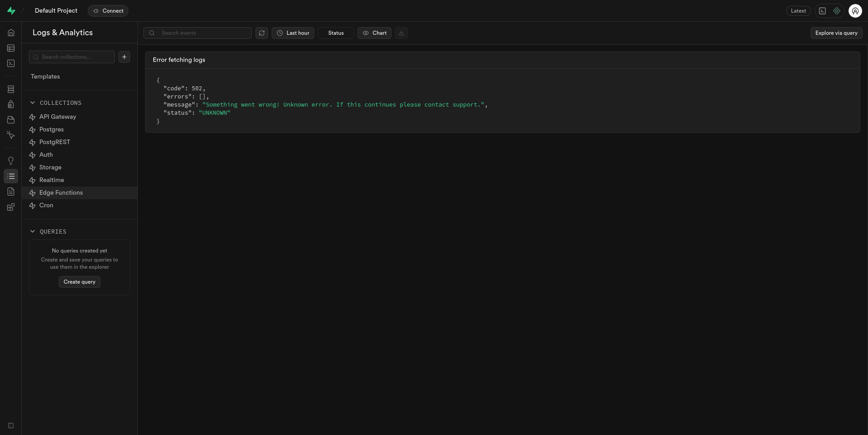Open the Last hour time range dropdown
Image resolution: width=868 pixels, height=435 pixels.
point(293,33)
